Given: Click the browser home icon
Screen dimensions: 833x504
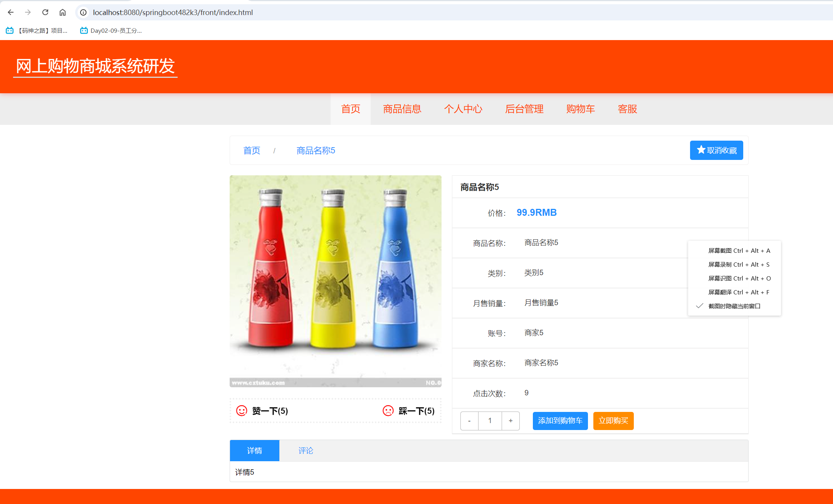Looking at the screenshot, I should pos(62,12).
